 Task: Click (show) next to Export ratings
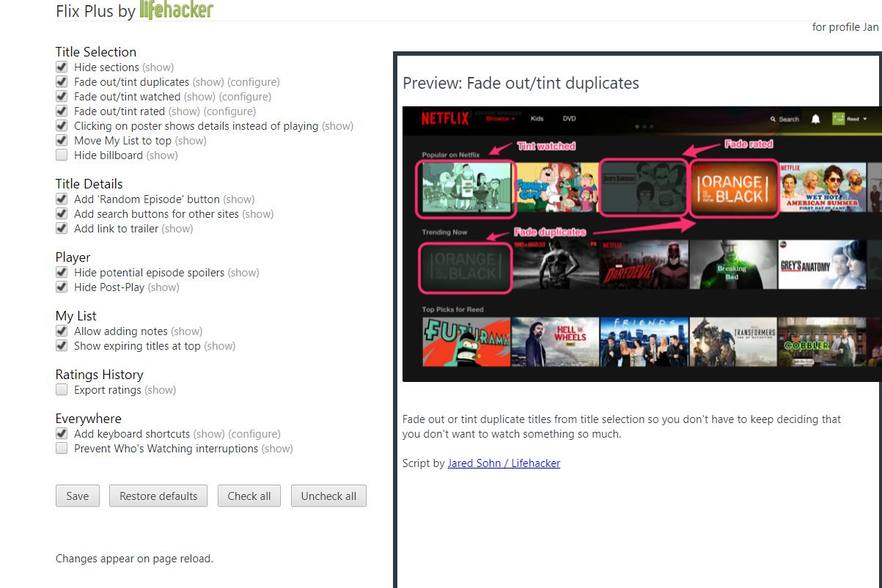[160, 390]
